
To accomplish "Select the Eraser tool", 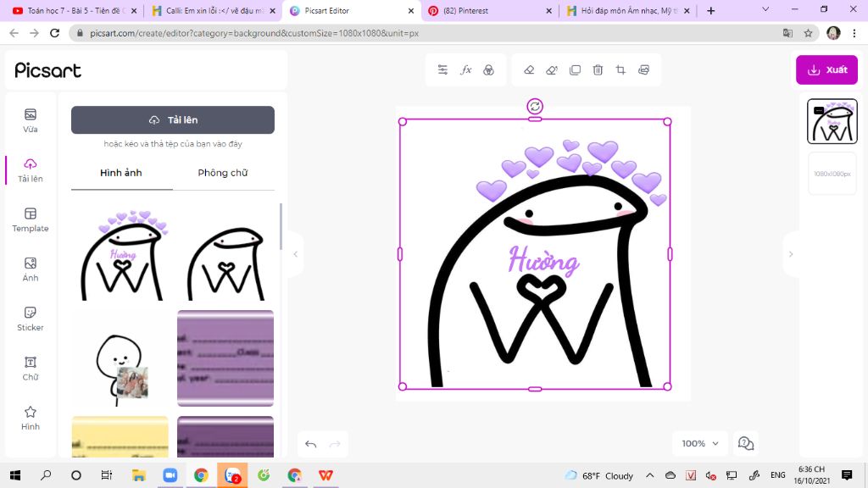I will pos(529,69).
